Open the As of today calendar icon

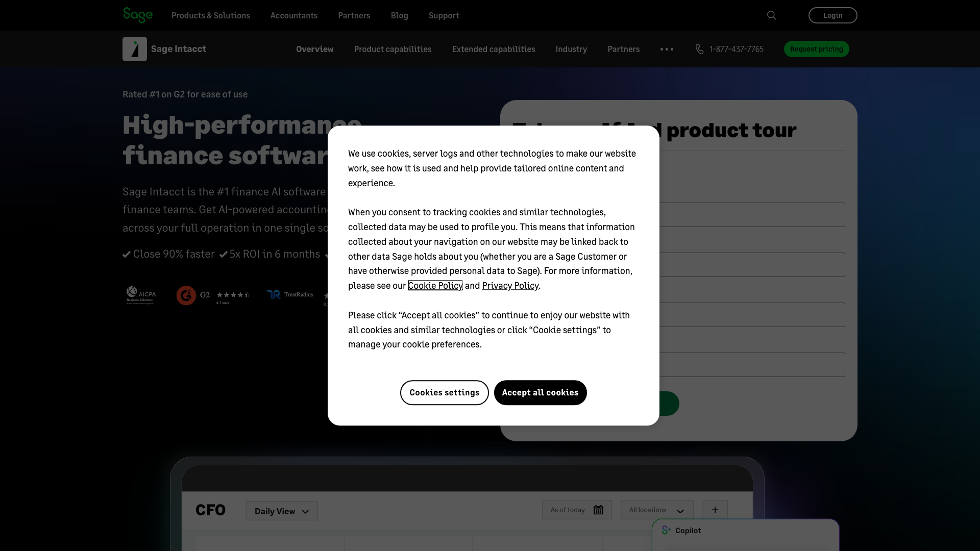point(599,510)
